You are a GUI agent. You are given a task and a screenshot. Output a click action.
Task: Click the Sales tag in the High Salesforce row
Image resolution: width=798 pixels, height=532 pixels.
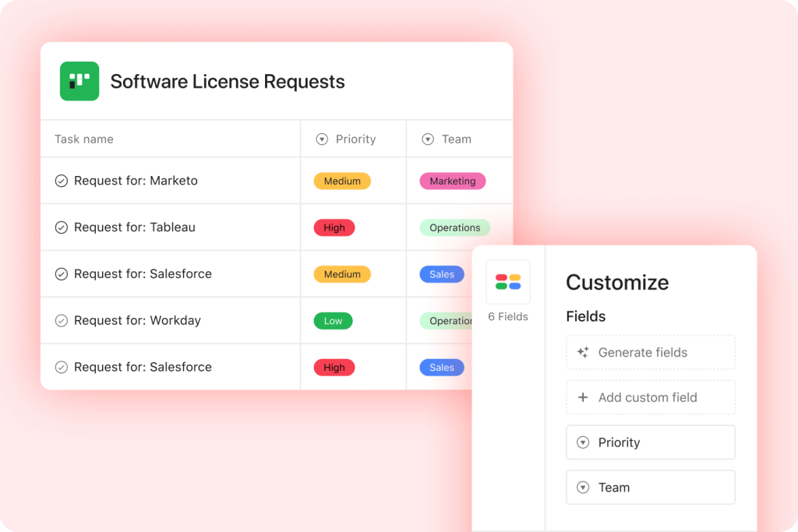(x=442, y=367)
